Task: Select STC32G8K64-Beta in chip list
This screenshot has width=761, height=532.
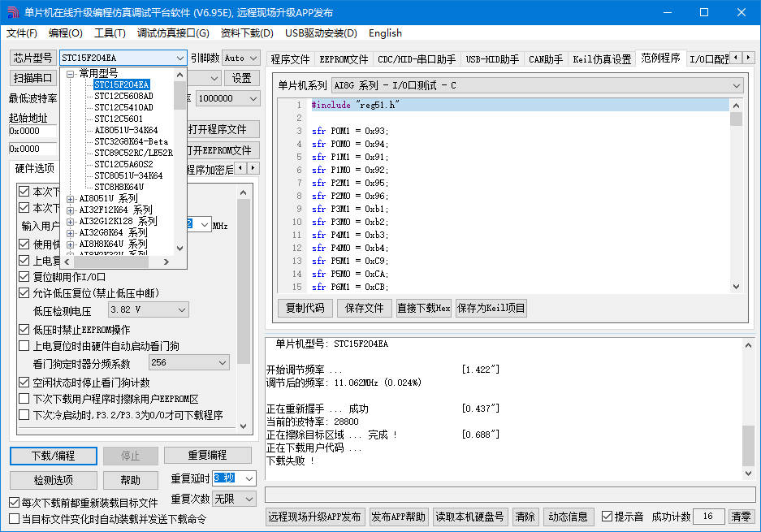Action: tap(131, 142)
